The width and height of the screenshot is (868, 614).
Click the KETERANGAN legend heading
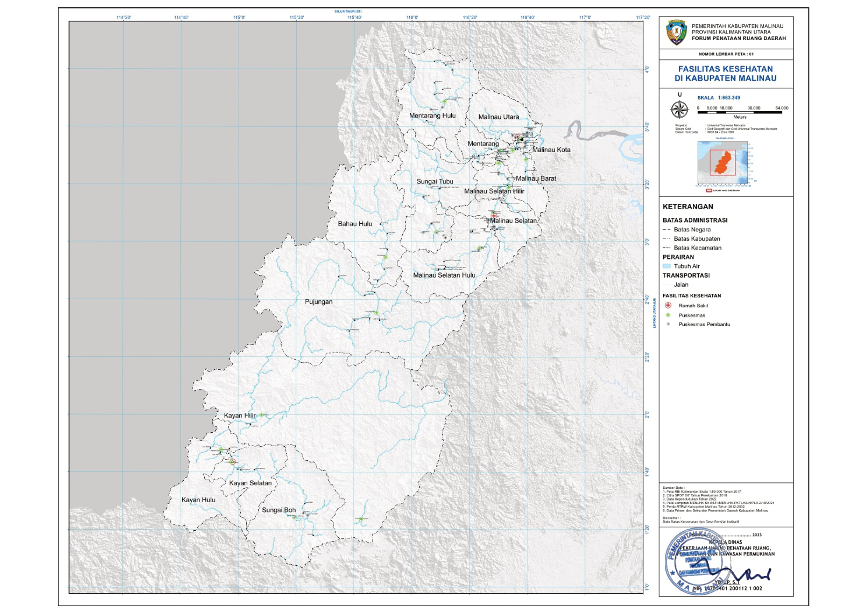coord(688,207)
